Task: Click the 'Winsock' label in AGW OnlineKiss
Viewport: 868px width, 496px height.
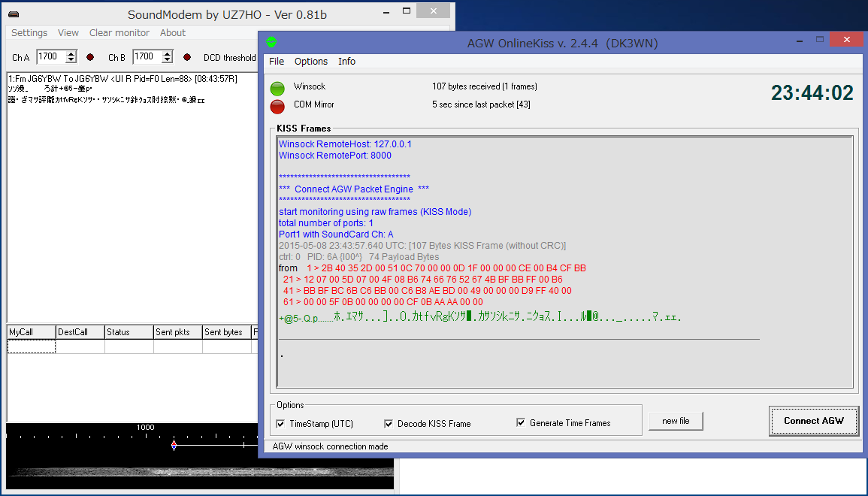Action: (310, 86)
